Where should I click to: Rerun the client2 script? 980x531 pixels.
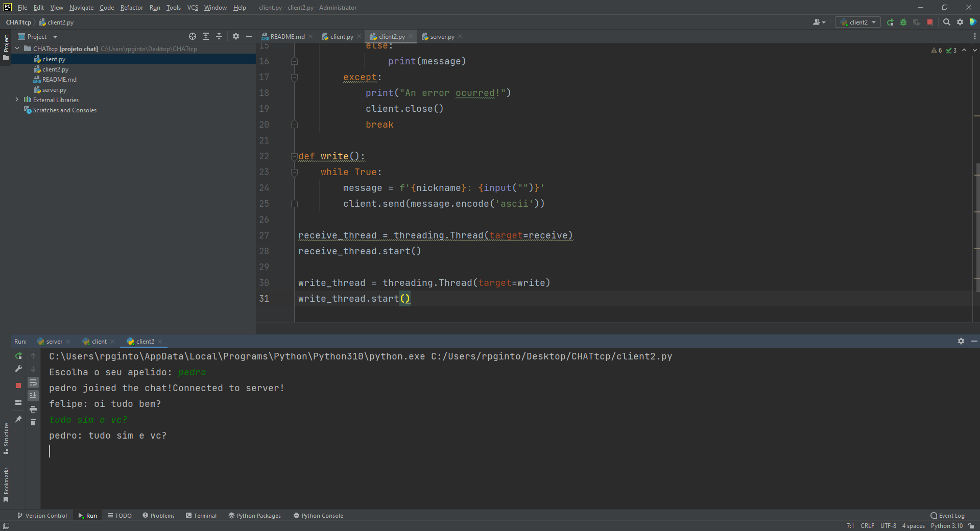pyautogui.click(x=18, y=356)
